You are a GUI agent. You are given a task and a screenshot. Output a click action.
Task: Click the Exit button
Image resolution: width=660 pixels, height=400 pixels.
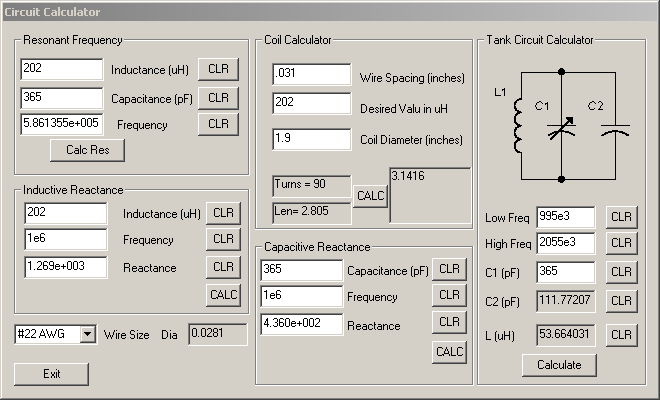pyautogui.click(x=51, y=374)
